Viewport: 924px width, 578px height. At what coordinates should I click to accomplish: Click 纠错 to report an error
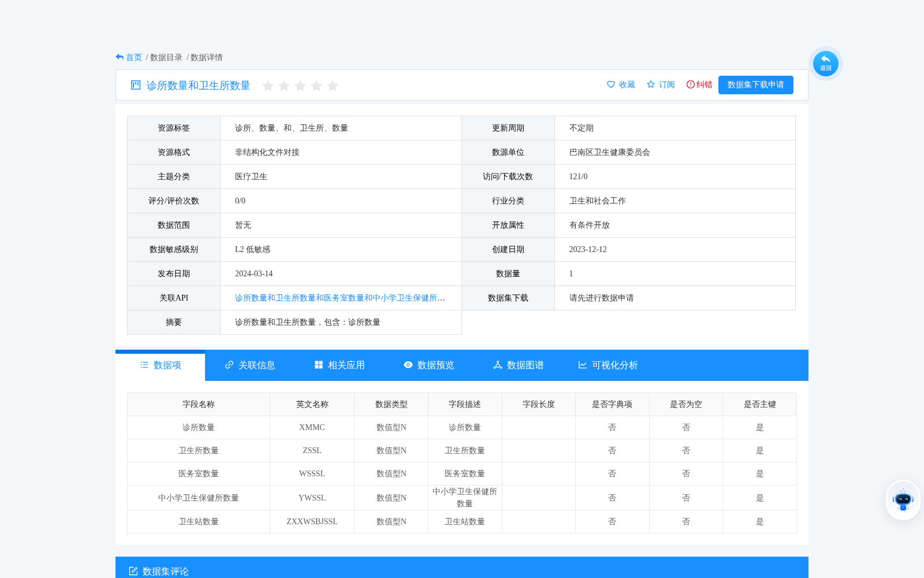click(705, 84)
